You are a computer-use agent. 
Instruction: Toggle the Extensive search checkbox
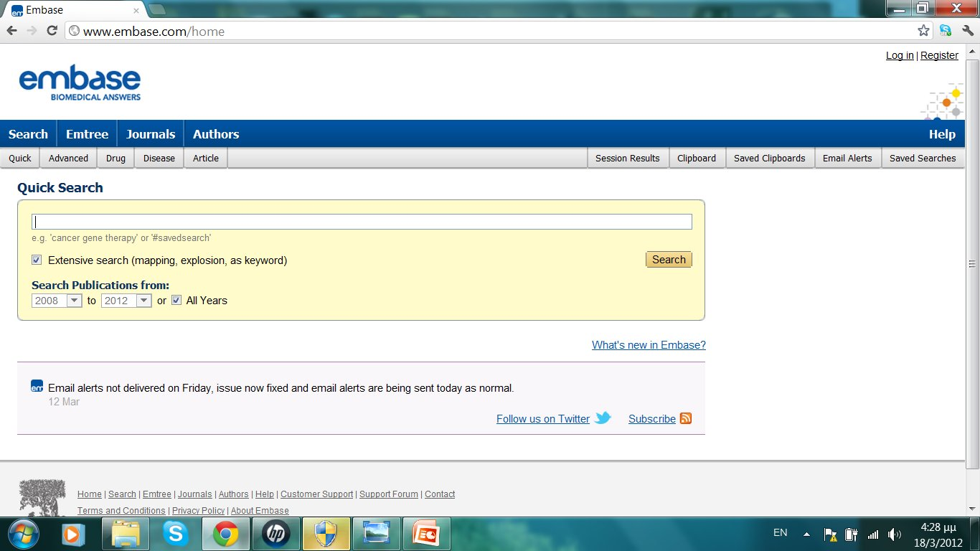pos(37,260)
